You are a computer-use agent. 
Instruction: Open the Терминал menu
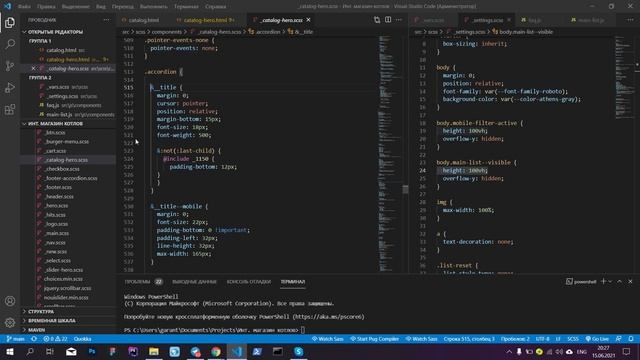tap(186, 7)
